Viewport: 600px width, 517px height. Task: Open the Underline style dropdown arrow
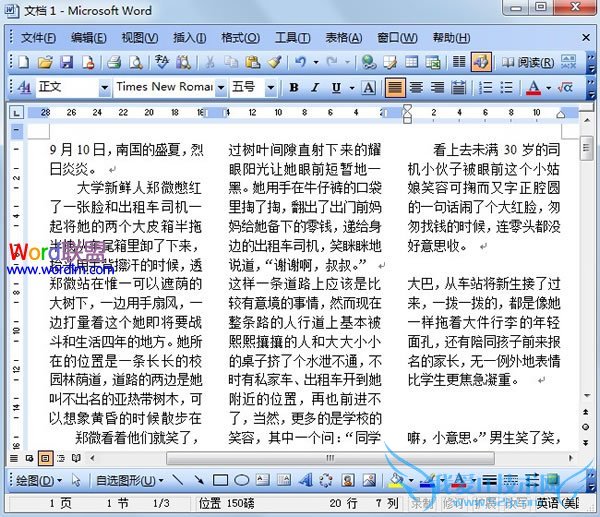352,88
